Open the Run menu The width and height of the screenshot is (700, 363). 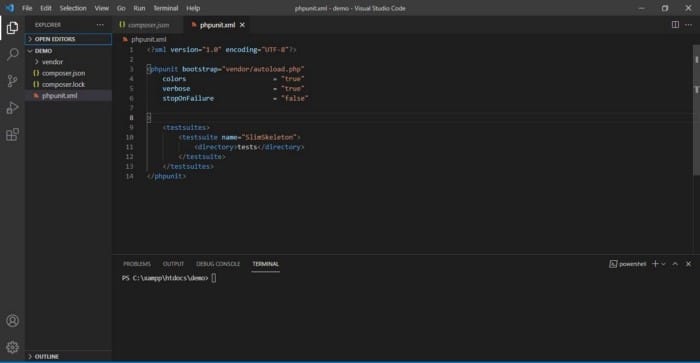click(139, 8)
